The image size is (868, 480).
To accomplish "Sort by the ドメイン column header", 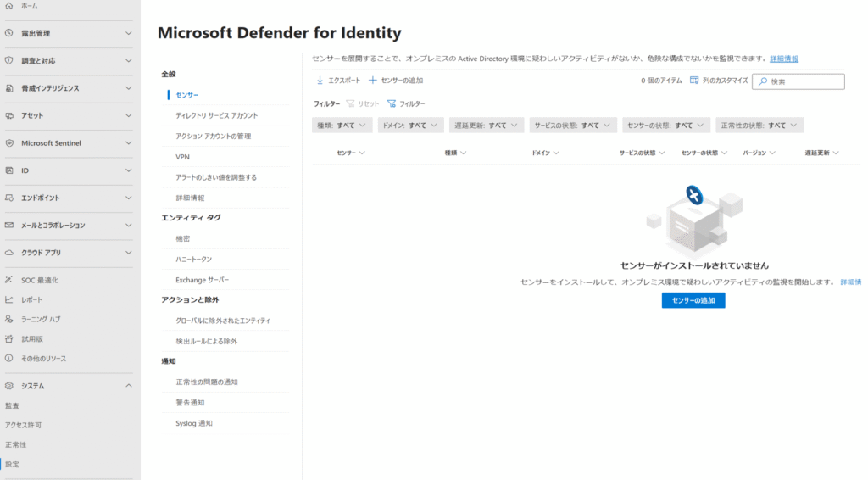I will [x=545, y=153].
